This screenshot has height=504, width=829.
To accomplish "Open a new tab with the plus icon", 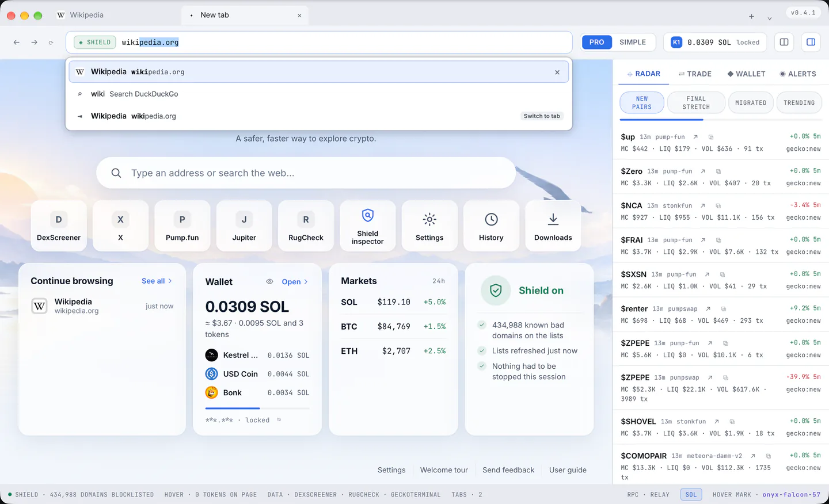I will click(751, 16).
